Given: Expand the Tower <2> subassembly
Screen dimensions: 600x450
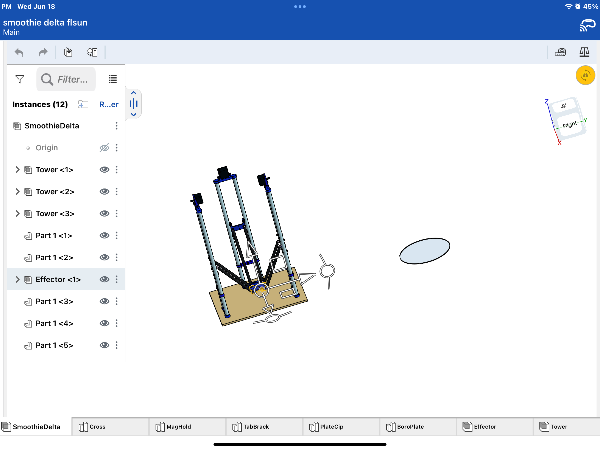Looking at the screenshot, I should coord(17,192).
